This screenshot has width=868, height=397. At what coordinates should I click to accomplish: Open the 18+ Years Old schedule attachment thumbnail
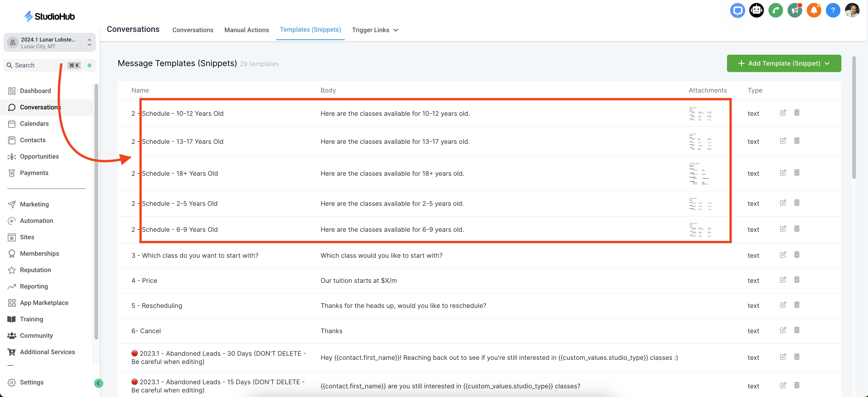click(x=700, y=174)
